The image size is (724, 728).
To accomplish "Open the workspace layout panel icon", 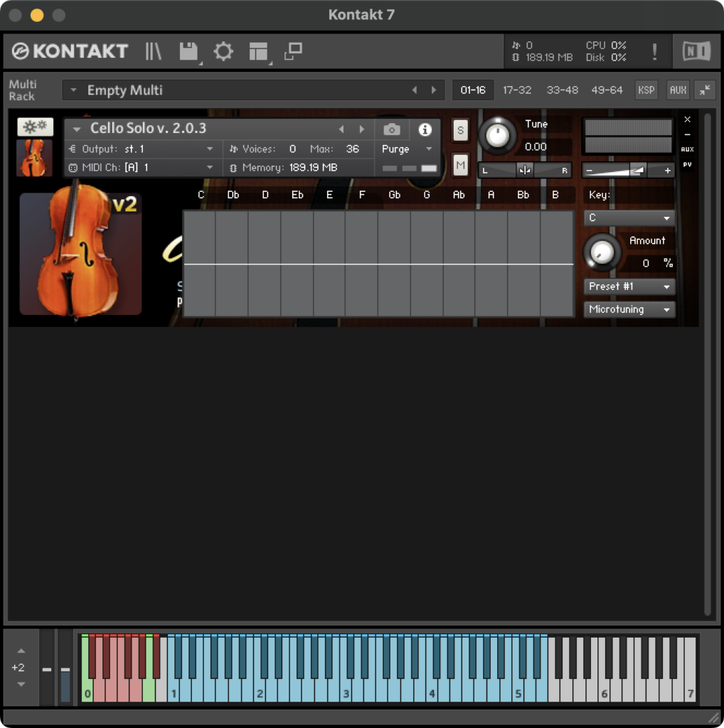I will 258,51.
